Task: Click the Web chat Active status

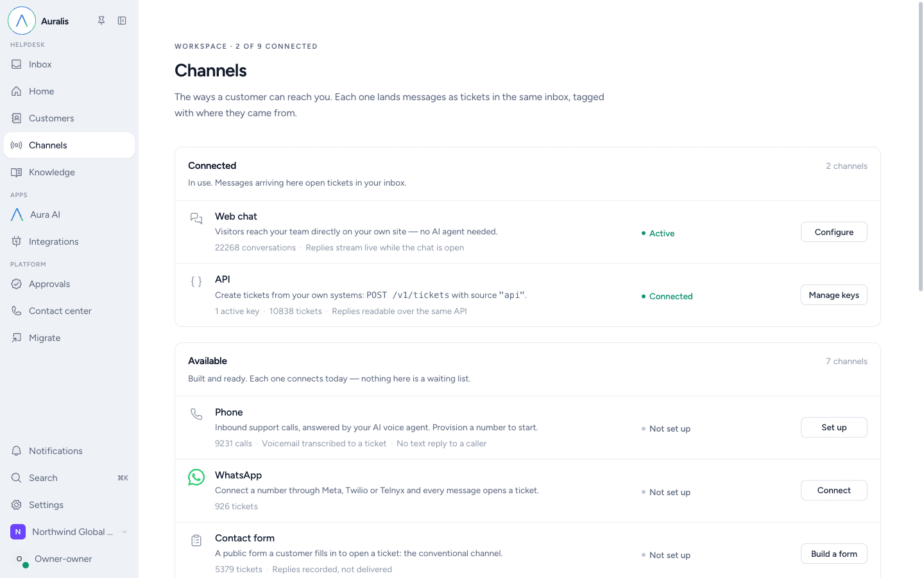Action: [x=658, y=233]
